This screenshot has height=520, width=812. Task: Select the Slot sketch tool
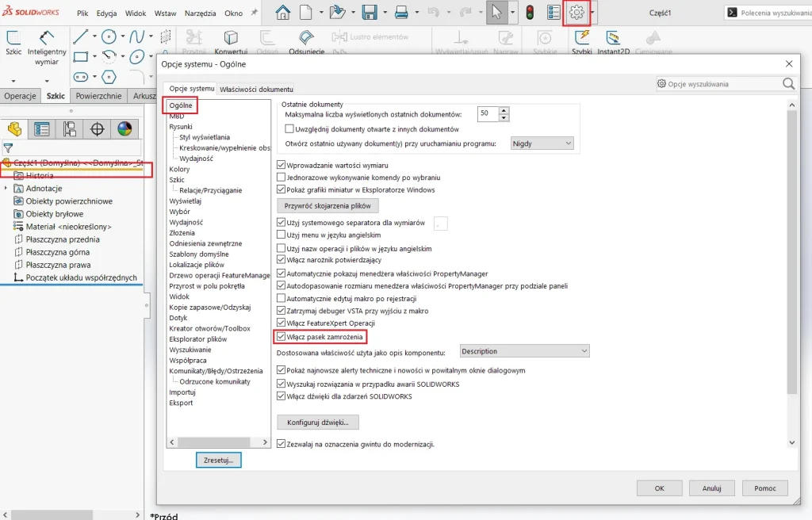coord(81,77)
